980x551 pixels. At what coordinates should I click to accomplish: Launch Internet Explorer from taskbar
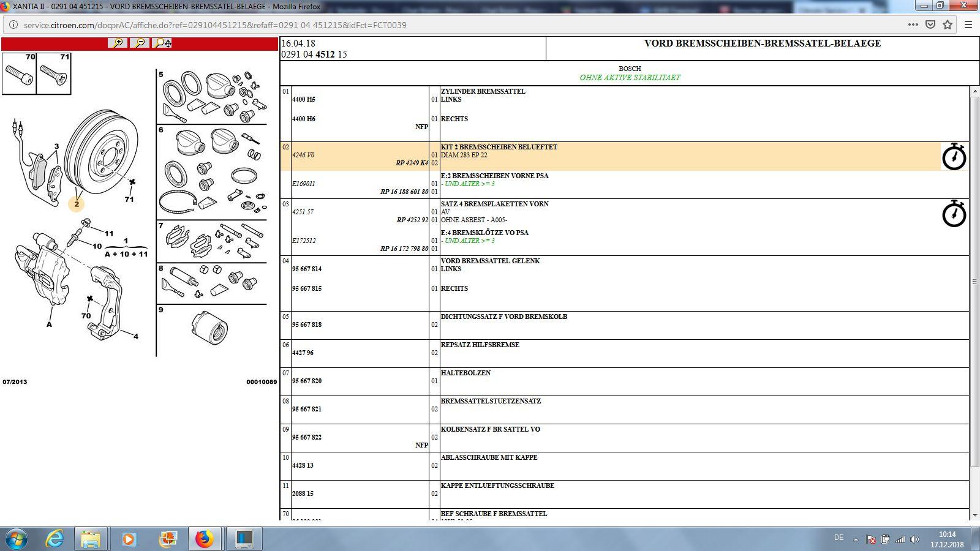coord(55,539)
